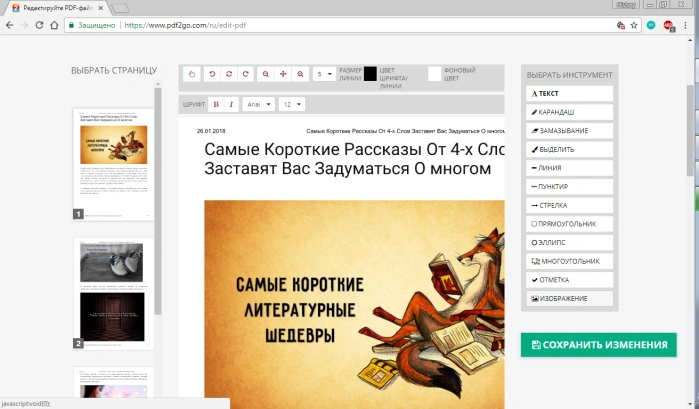Select the Пунктир dashed line tool
699x409 pixels.
coord(570,187)
